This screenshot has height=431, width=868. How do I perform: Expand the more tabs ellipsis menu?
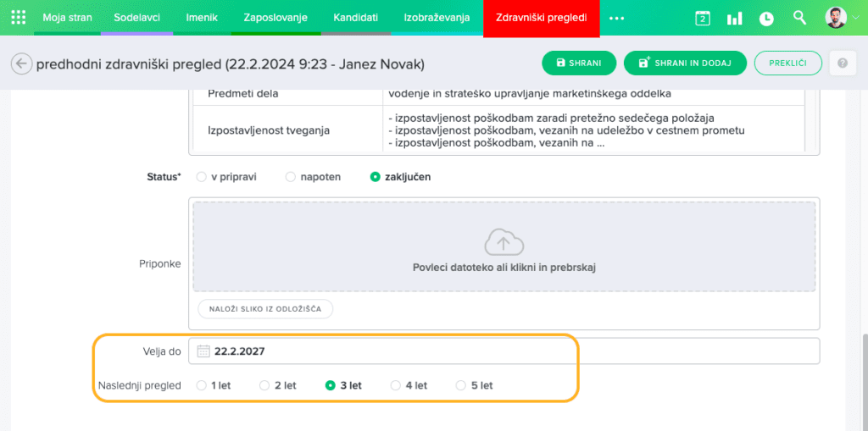(616, 18)
